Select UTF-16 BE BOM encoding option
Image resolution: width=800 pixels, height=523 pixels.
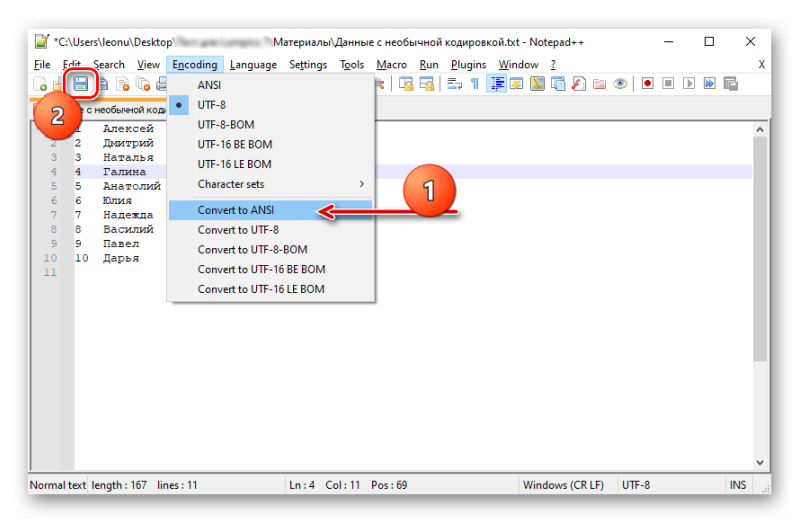click(271, 144)
